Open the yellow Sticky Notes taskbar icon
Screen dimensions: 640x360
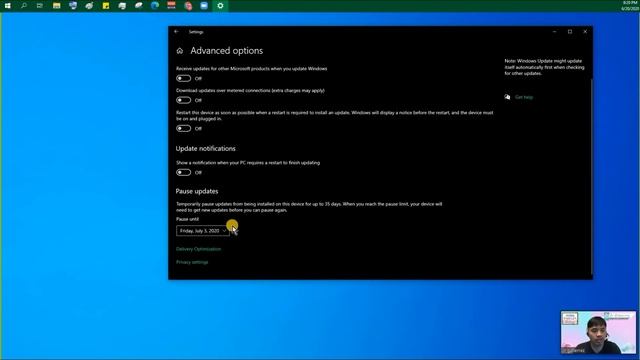pos(106,6)
